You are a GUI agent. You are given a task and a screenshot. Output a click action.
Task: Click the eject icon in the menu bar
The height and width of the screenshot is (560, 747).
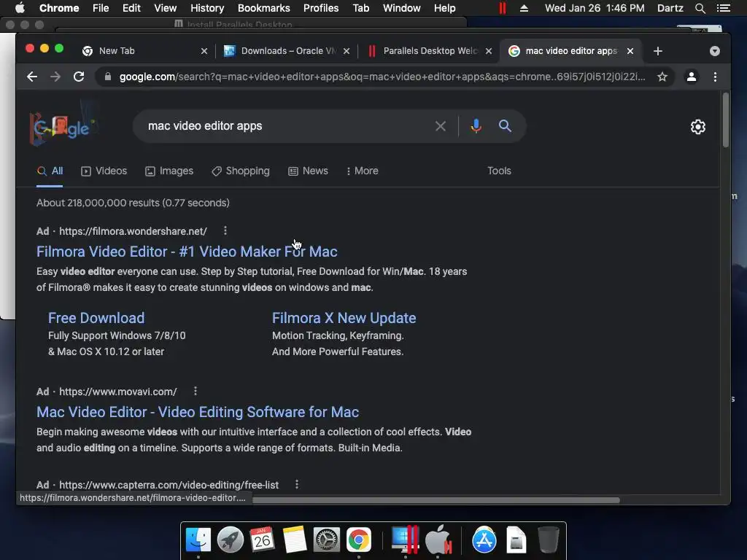click(x=524, y=8)
